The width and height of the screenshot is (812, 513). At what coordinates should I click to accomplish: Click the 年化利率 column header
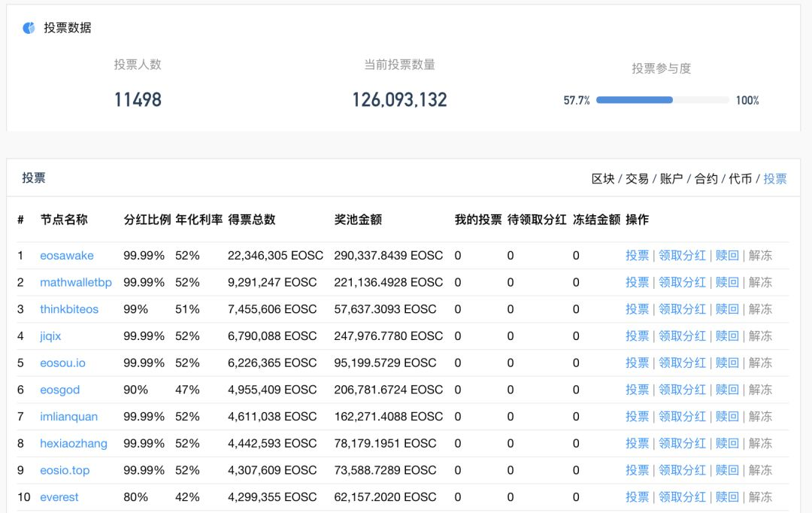198,220
